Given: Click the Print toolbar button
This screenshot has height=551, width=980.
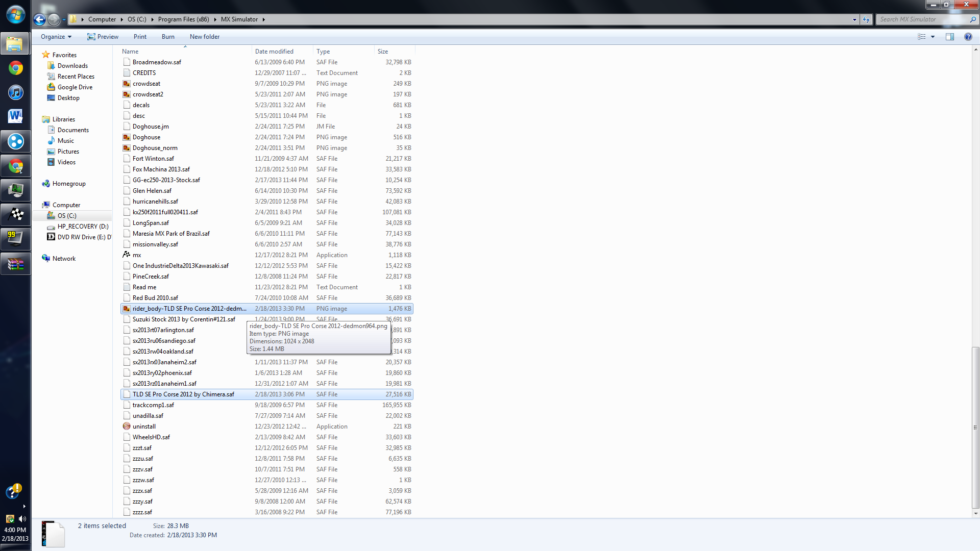Looking at the screenshot, I should [140, 37].
